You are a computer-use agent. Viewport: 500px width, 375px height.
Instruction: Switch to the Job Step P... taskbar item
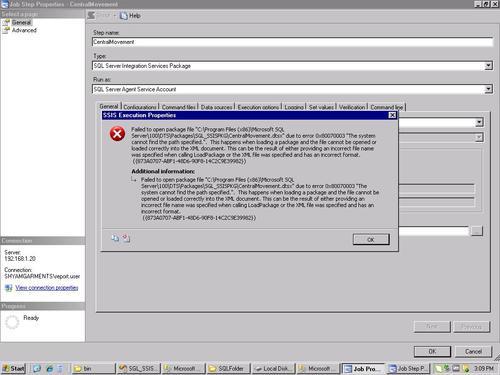408,368
